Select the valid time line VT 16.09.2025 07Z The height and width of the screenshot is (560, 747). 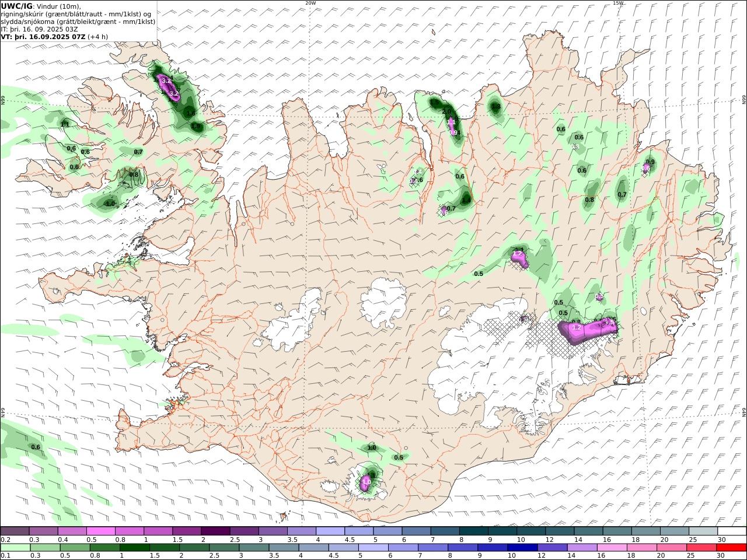tap(54, 36)
